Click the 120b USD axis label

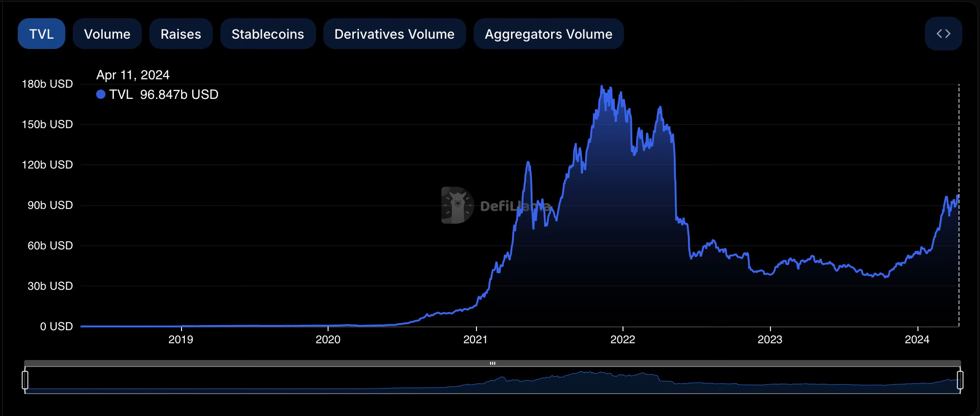[47, 165]
